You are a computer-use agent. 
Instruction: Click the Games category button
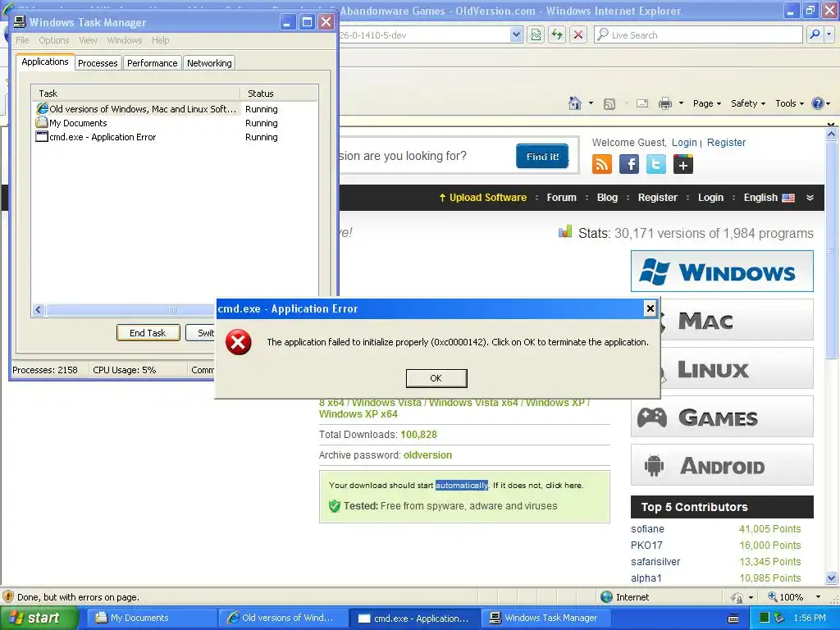click(x=722, y=416)
